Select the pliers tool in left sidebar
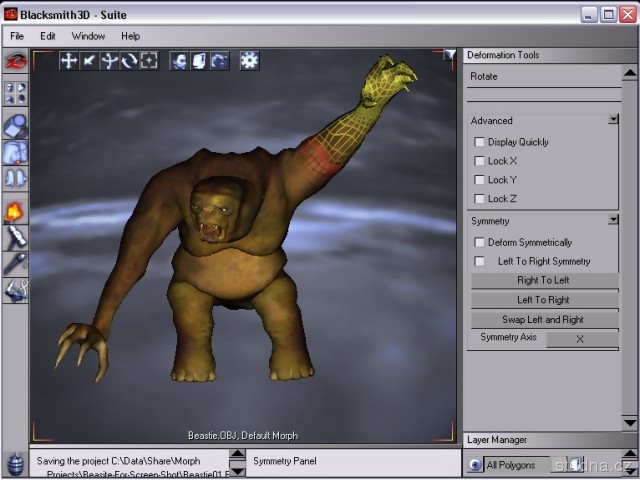The height and width of the screenshot is (480, 640). click(x=15, y=291)
